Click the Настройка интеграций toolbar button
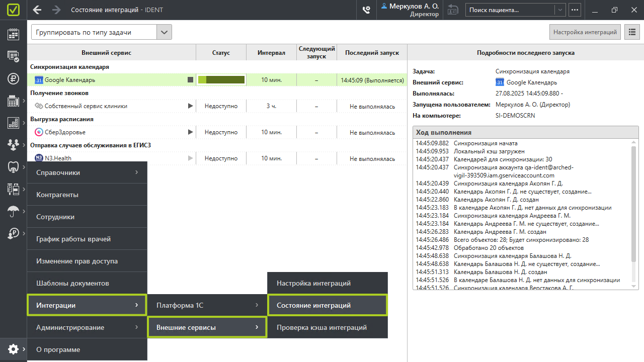The width and height of the screenshot is (644, 362). tap(585, 32)
